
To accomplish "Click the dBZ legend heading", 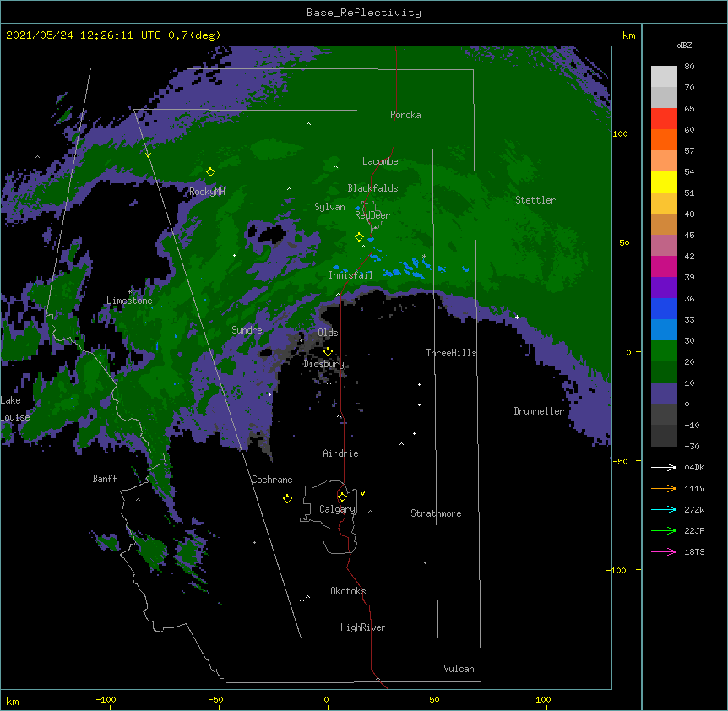I will click(684, 46).
